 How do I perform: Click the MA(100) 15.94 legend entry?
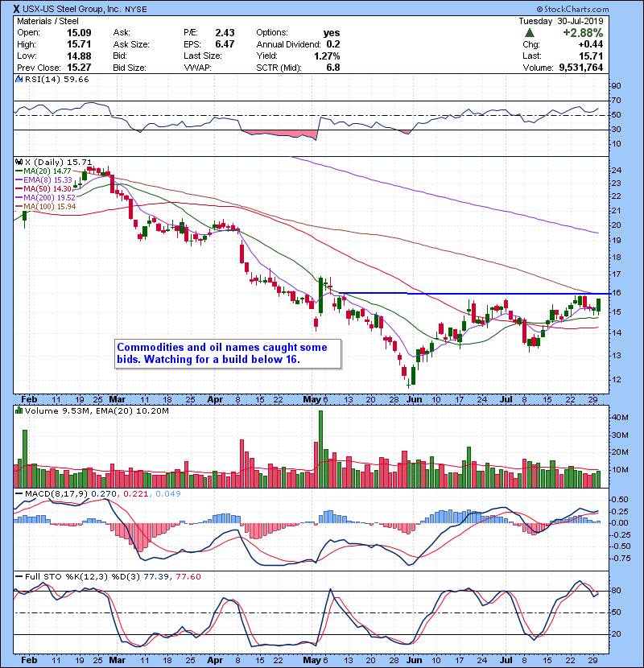pyautogui.click(x=45, y=207)
